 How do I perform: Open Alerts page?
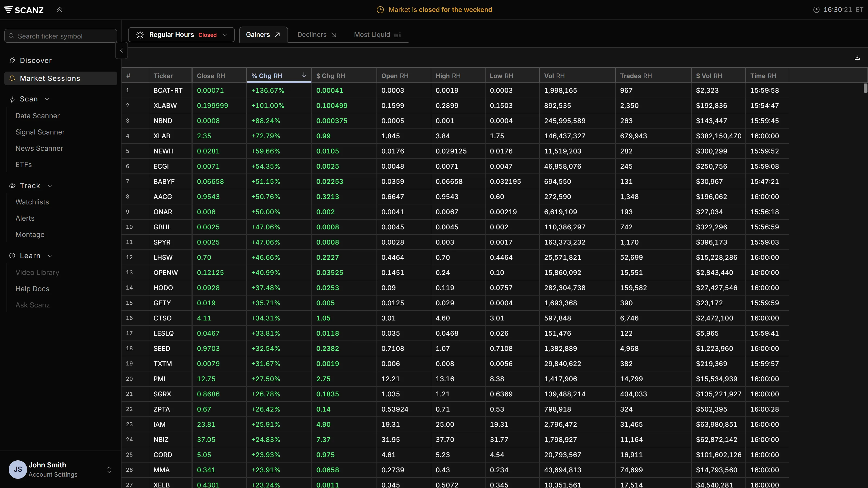point(25,218)
